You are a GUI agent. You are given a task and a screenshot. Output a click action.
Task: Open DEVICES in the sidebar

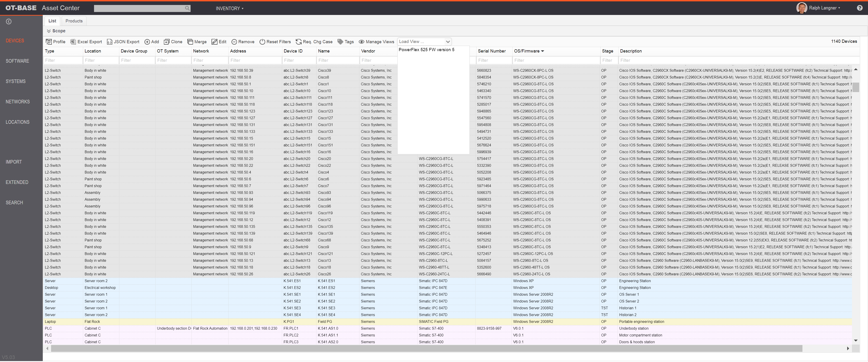[x=15, y=41]
